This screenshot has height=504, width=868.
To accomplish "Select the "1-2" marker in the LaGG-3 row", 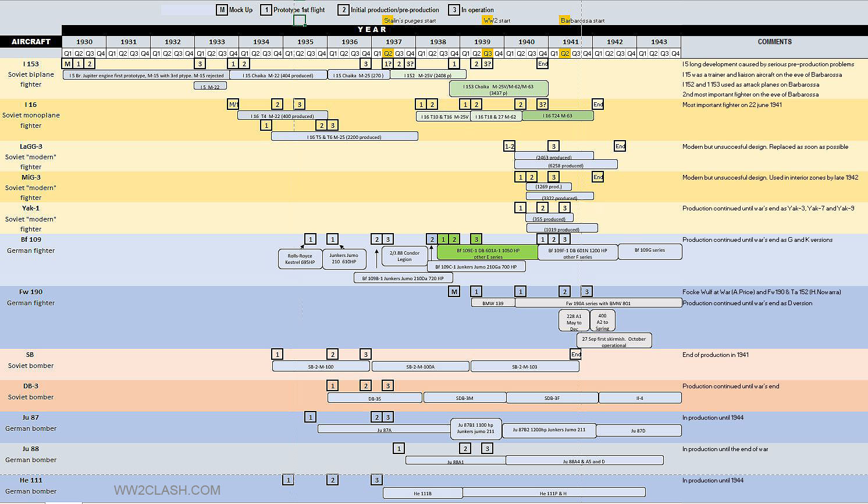I will click(x=510, y=146).
